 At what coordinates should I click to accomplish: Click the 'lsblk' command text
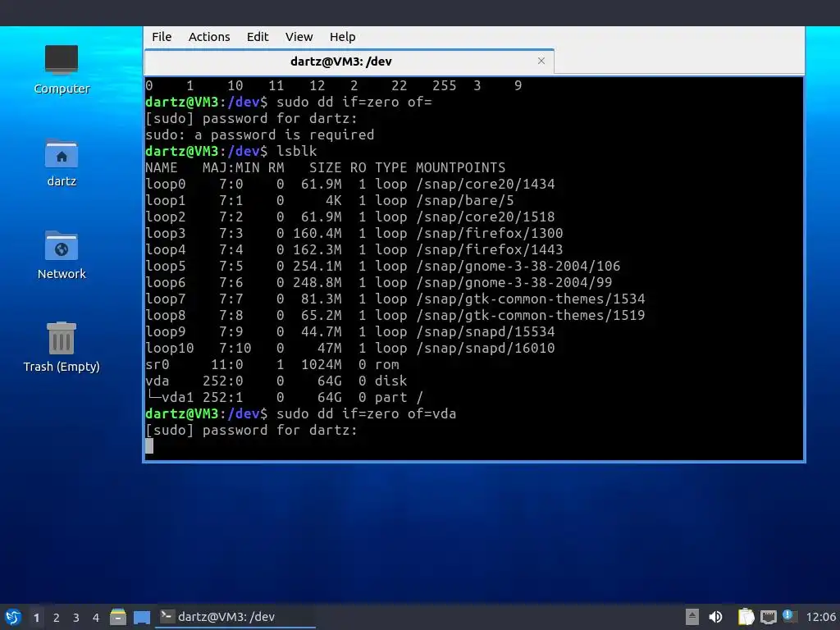(297, 152)
